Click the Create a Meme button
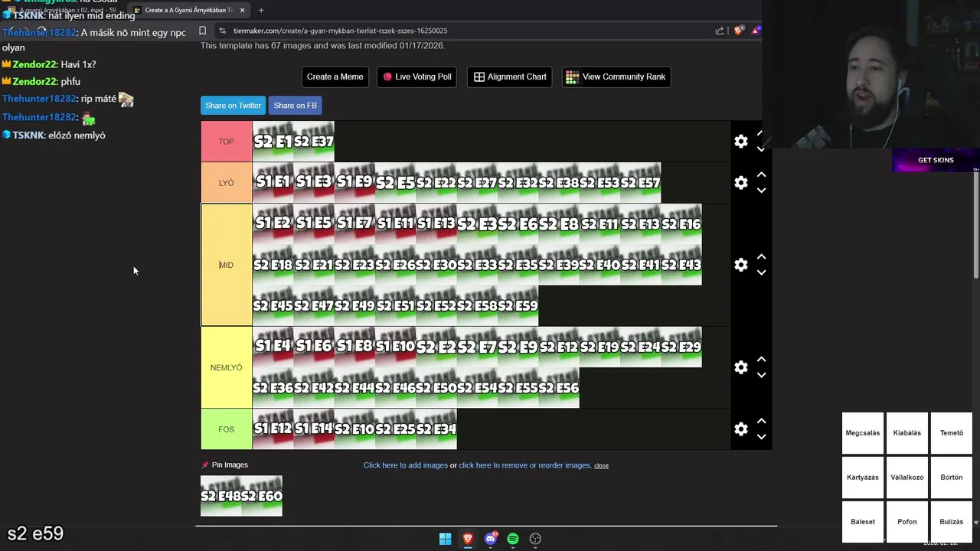Screen dimensions: 980x551 point(335,77)
